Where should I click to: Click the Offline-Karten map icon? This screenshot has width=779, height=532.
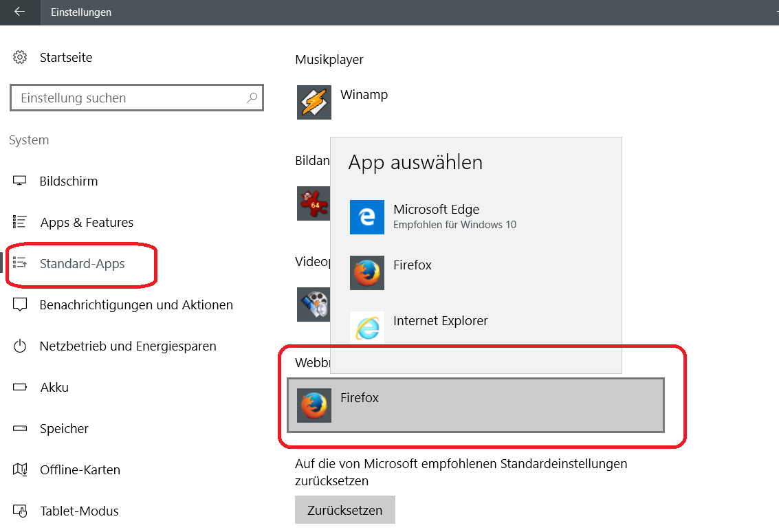[20, 469]
